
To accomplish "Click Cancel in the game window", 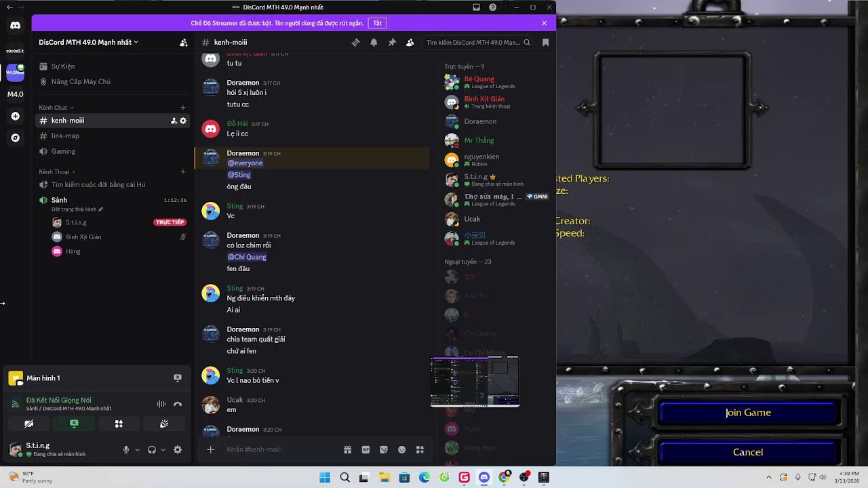I will click(x=748, y=452).
